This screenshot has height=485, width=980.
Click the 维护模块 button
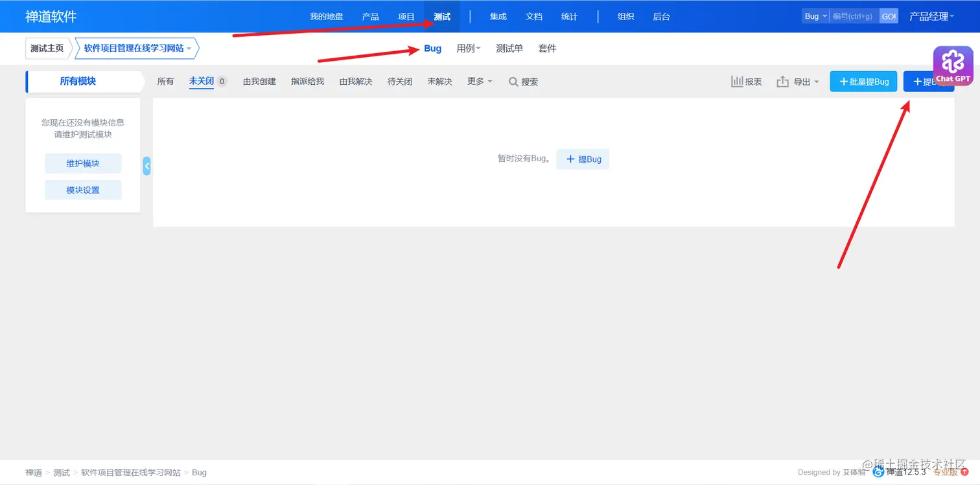(x=83, y=164)
